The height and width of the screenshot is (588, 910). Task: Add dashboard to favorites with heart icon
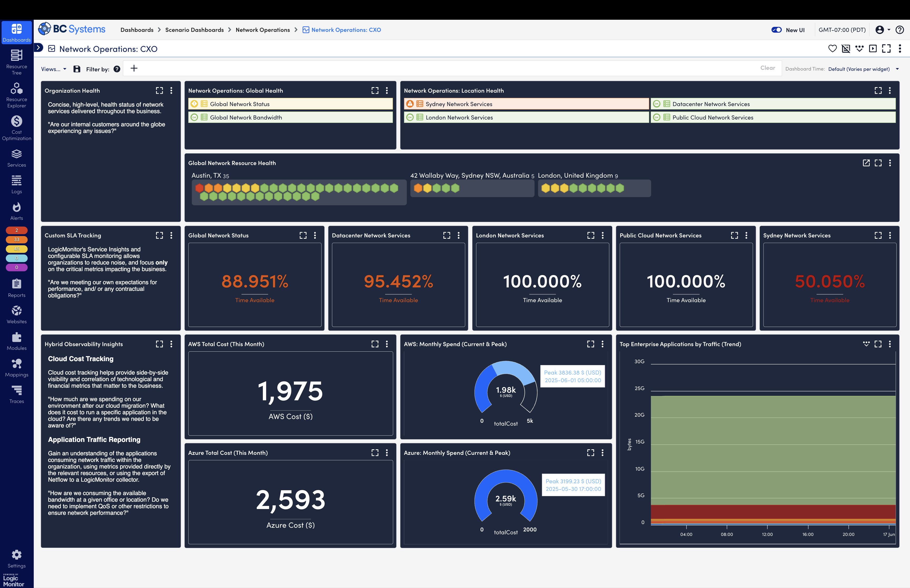tap(833, 48)
